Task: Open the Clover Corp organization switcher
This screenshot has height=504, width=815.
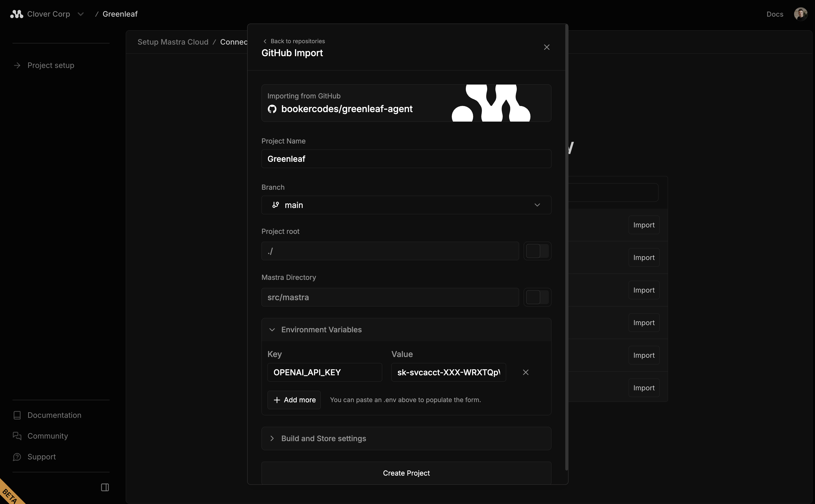Action: 80,14
